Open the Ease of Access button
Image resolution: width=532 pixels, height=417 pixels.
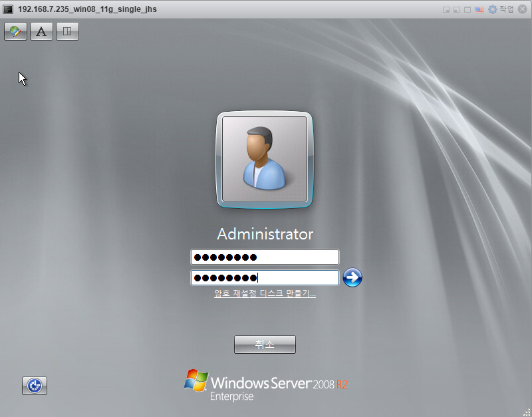35,386
